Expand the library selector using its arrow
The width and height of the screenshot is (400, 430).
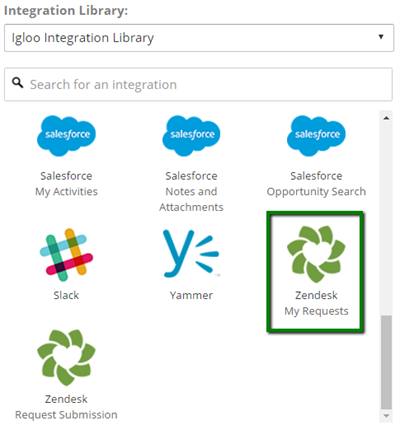[x=381, y=37]
